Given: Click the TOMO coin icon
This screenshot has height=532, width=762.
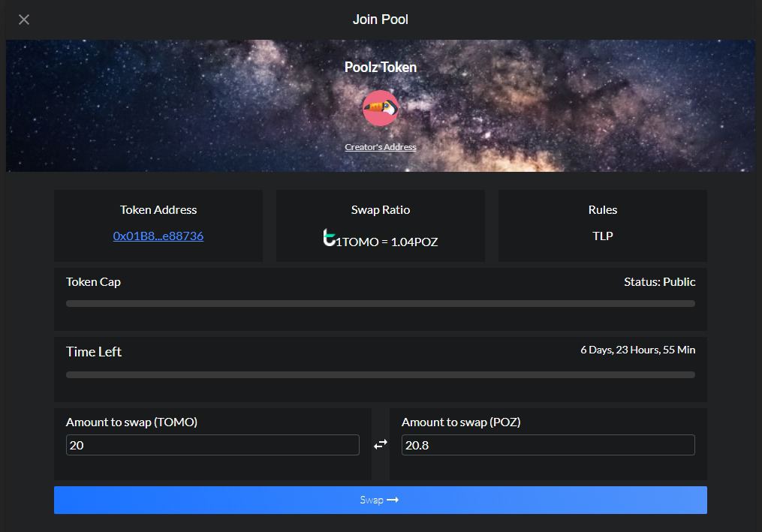Looking at the screenshot, I should (329, 238).
